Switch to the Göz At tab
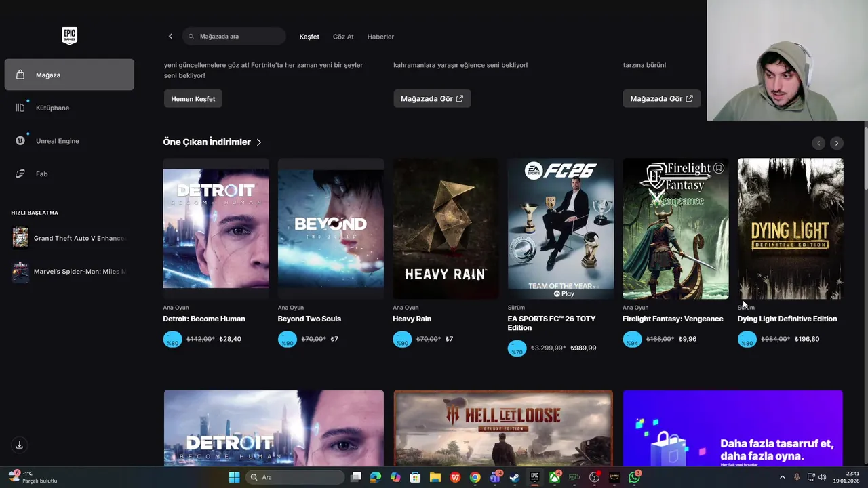This screenshot has height=488, width=868. [x=343, y=37]
